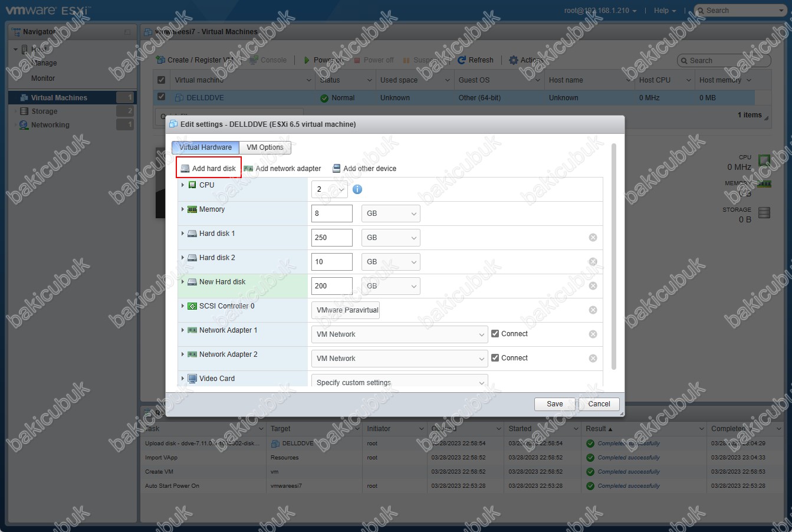Click the DELLDDVE VM icon in list

(180, 98)
